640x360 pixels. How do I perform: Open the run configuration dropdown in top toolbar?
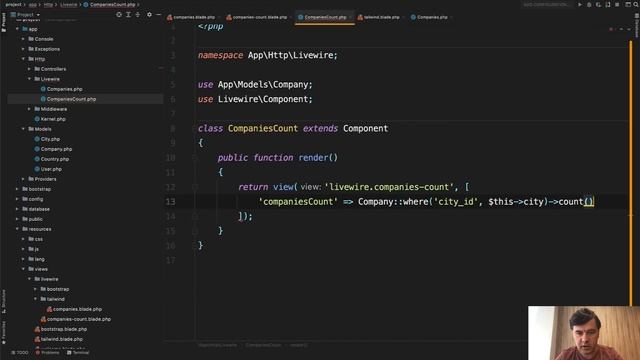click(x=547, y=4)
